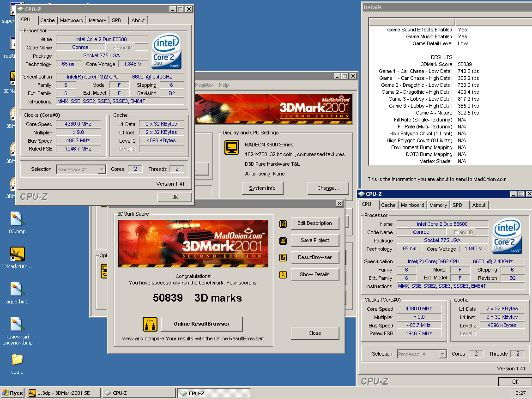Viewport: 532px width, 399px height.
Task: Close the 3DMark Score dialog via X
Action: point(339,203)
